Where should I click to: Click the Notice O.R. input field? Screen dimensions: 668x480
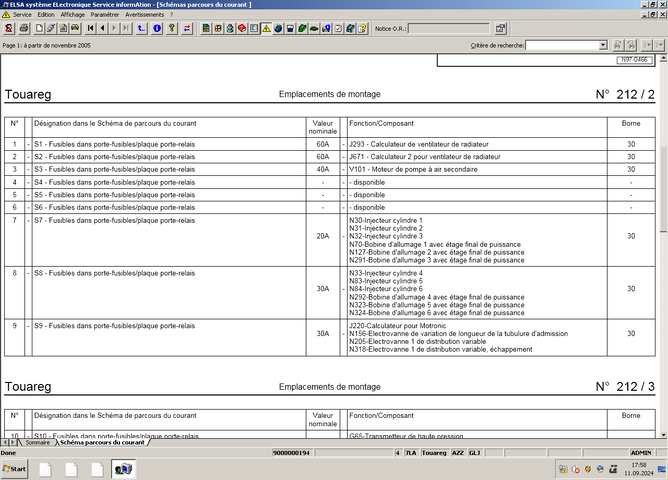click(x=449, y=29)
